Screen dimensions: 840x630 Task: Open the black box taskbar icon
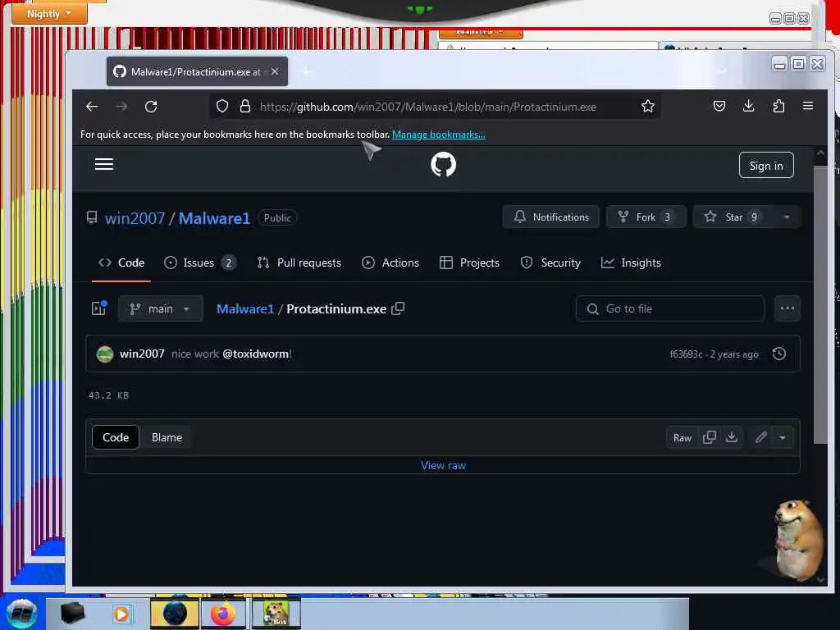[x=72, y=614]
